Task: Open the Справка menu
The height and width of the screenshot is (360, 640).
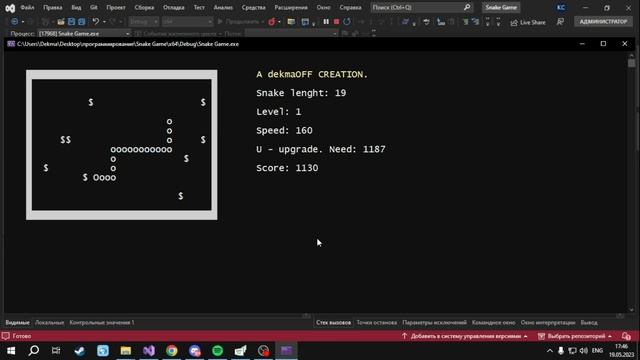Action: click(350, 7)
